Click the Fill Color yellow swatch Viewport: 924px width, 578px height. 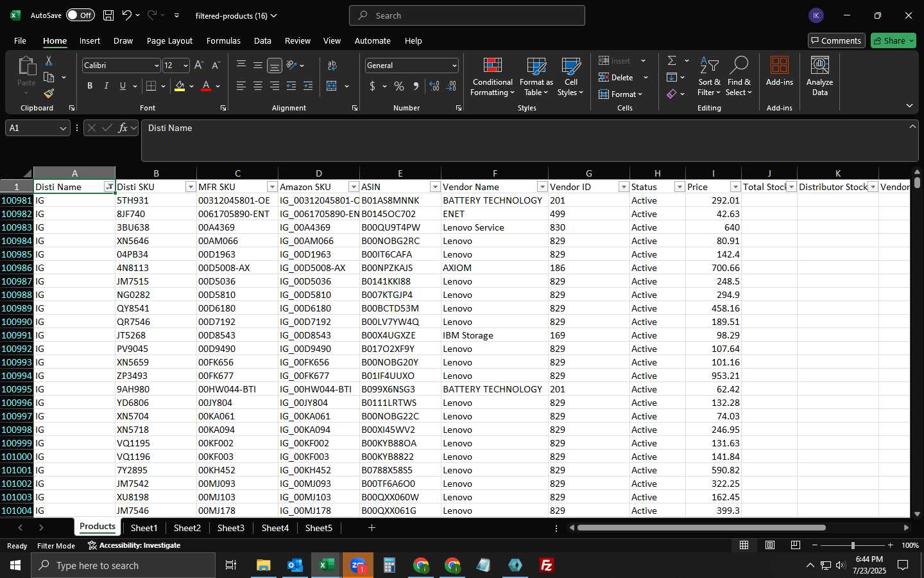pyautogui.click(x=180, y=86)
